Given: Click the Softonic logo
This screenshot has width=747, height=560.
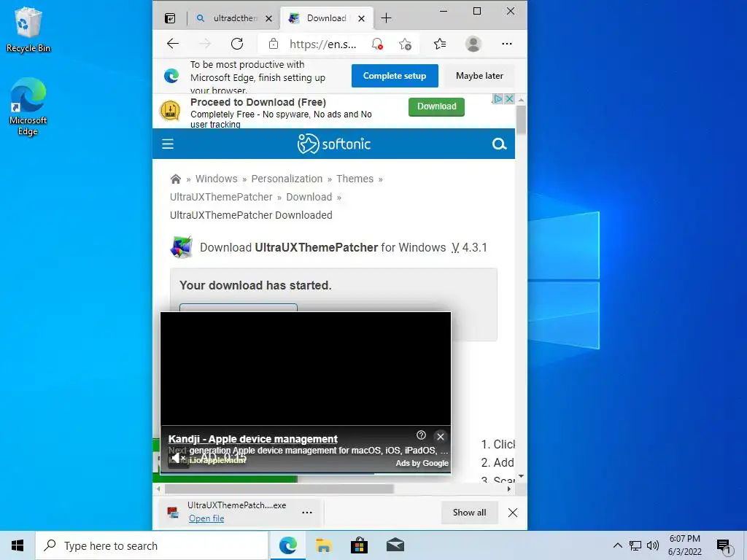Looking at the screenshot, I should click(x=334, y=144).
